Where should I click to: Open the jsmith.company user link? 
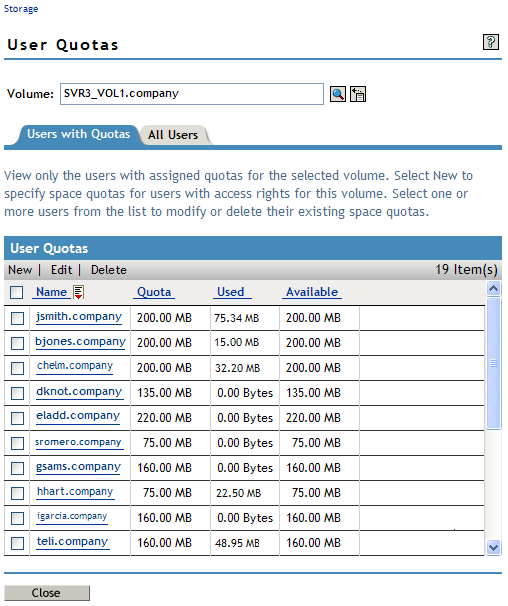pyautogui.click(x=79, y=317)
